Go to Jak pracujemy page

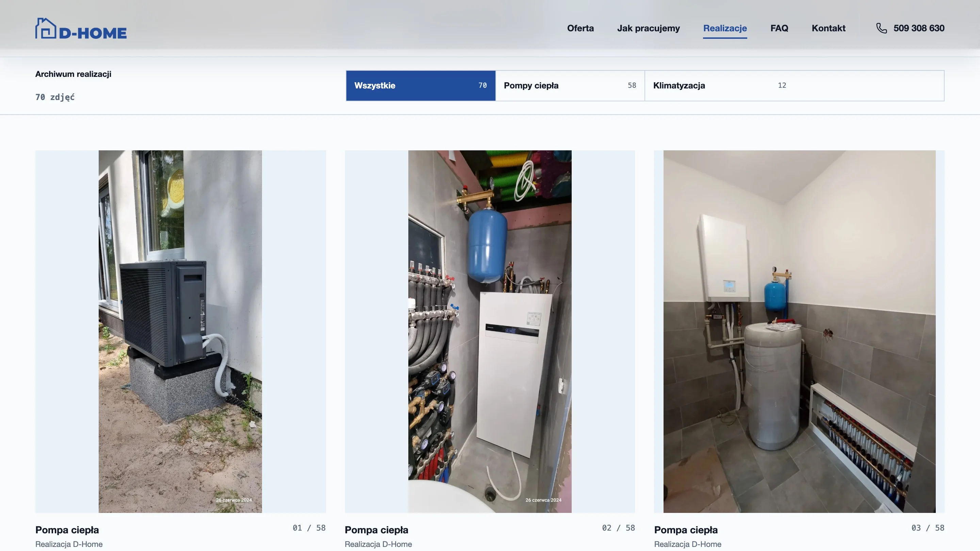coord(648,28)
